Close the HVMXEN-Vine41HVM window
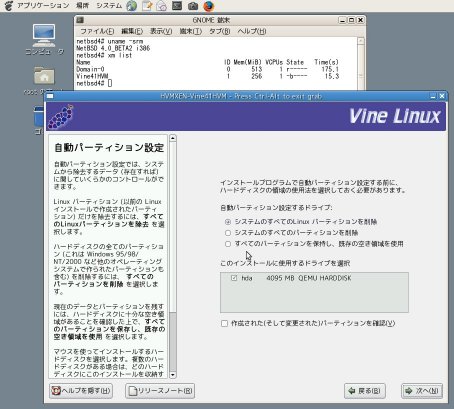This screenshot has width=454, height=409. (x=442, y=96)
